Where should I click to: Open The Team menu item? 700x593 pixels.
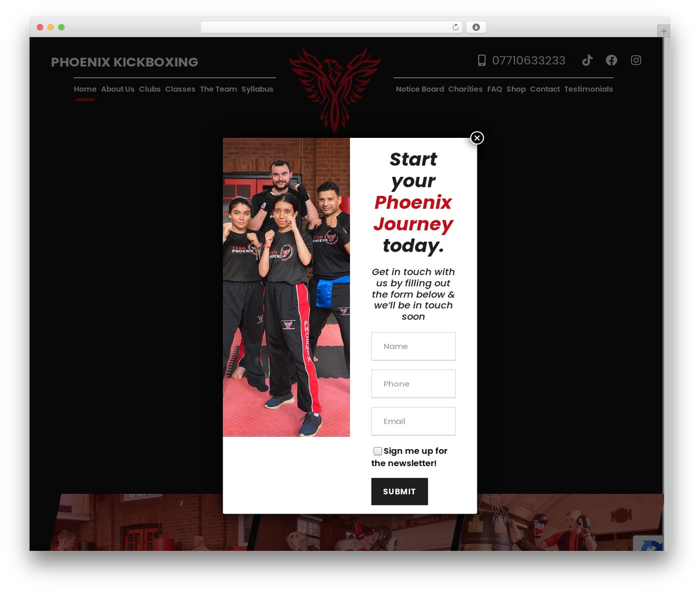click(218, 89)
